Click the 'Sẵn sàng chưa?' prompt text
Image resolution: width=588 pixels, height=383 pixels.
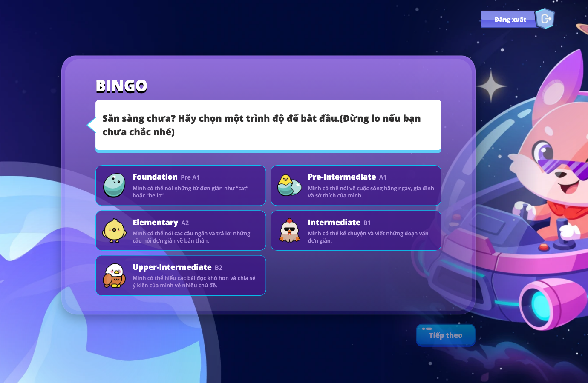tap(261, 125)
